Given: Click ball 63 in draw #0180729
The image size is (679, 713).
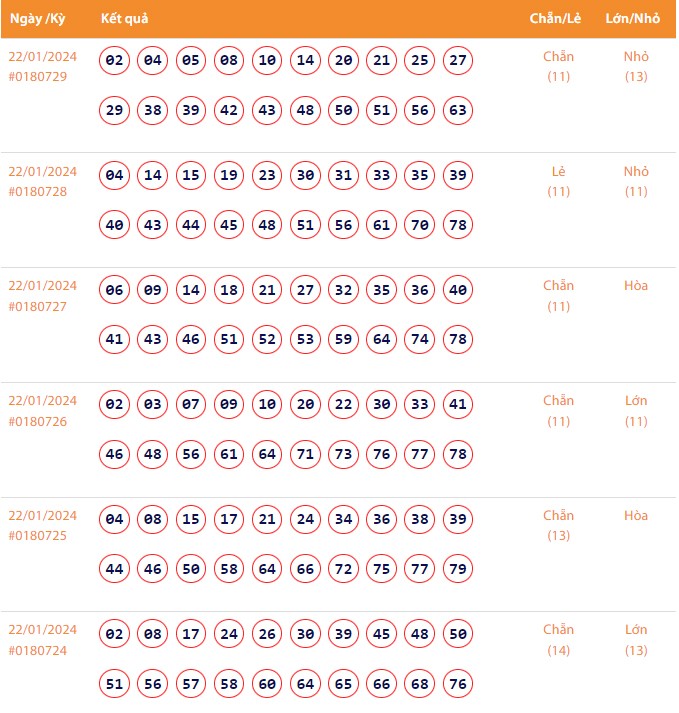Looking at the screenshot, I should (458, 110).
